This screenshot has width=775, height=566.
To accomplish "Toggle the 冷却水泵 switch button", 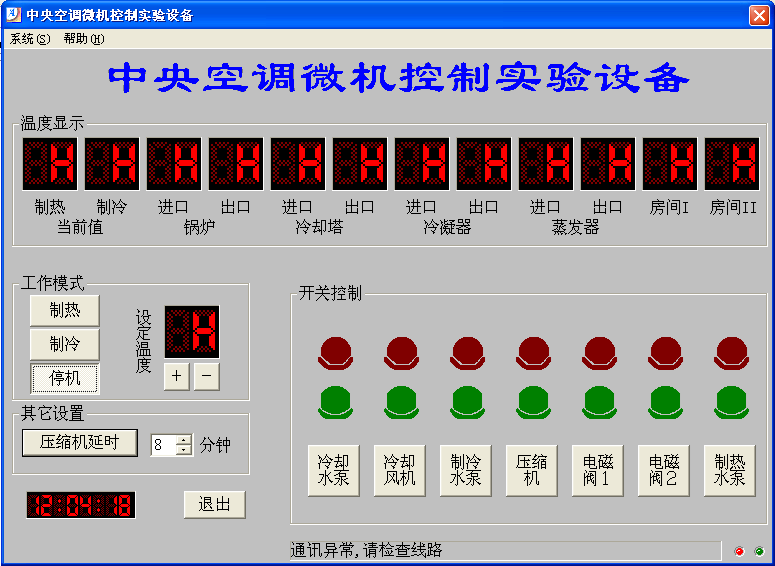I will pos(333,470).
